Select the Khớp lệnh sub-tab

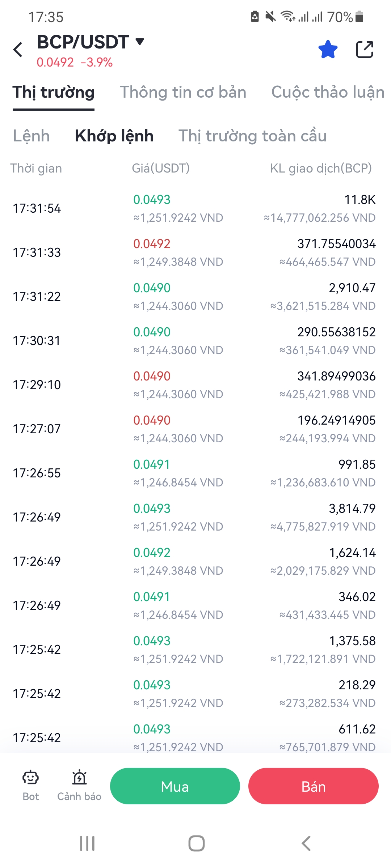(x=114, y=136)
